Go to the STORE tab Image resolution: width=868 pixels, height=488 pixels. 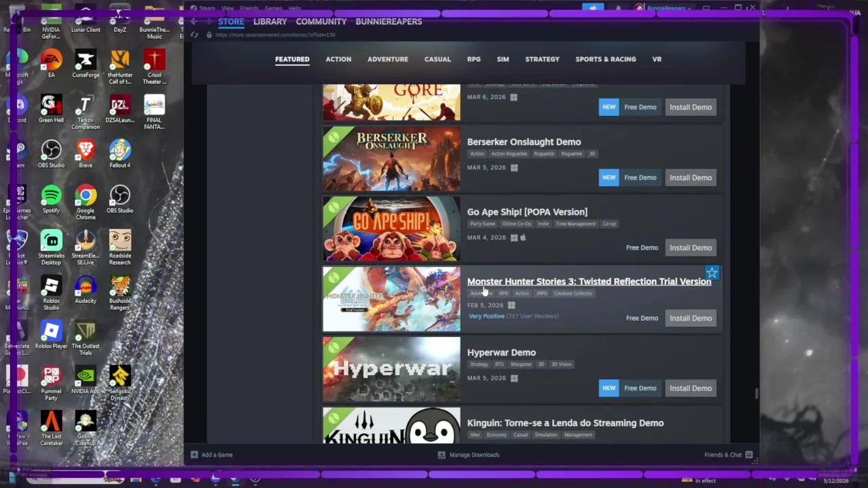pyautogui.click(x=231, y=22)
